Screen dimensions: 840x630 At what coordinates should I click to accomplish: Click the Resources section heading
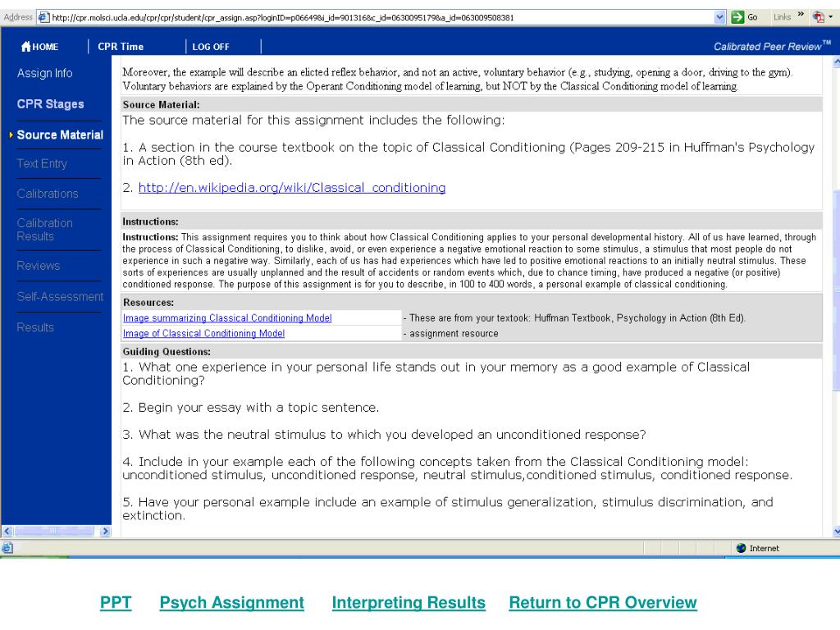(148, 303)
